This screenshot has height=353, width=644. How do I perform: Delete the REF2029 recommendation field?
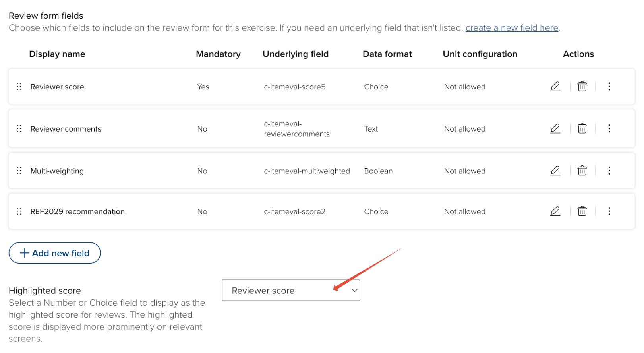click(x=582, y=211)
